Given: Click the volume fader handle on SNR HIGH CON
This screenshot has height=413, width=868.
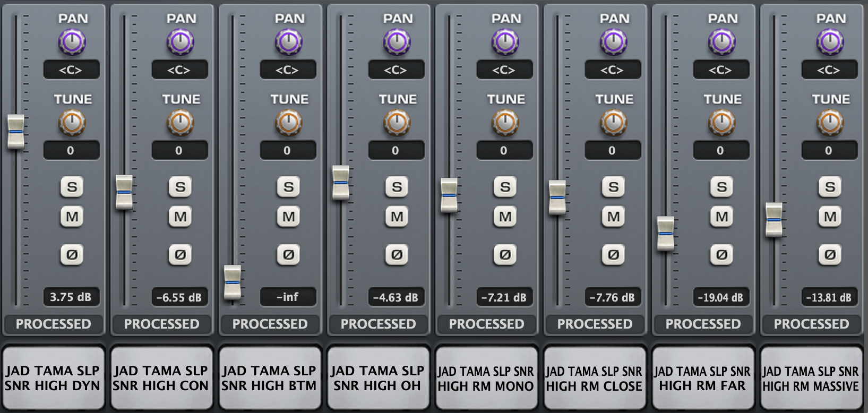Looking at the screenshot, I should point(124,192).
